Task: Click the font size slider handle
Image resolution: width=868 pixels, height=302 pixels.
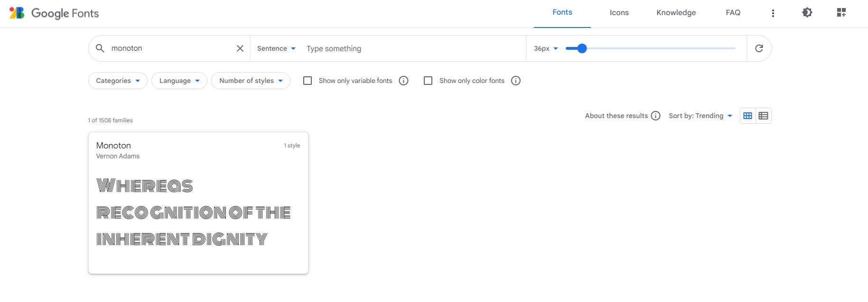Action: 582,48
